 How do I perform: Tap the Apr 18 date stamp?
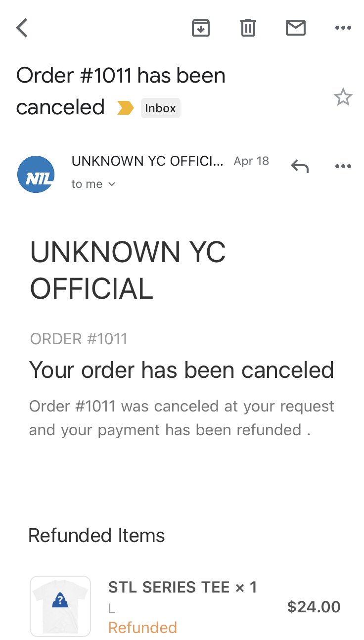coord(251,161)
